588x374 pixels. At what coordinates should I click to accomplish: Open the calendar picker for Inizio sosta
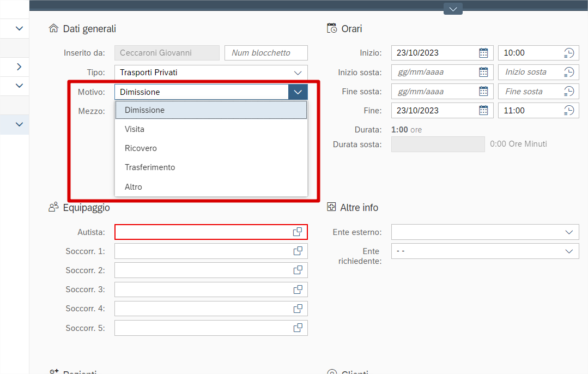coord(483,72)
